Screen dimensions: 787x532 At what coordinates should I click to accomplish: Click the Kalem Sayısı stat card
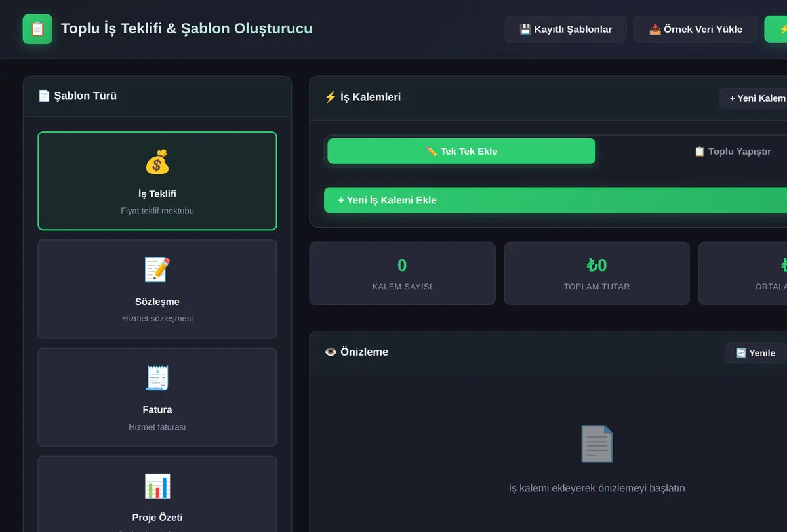[x=402, y=274]
